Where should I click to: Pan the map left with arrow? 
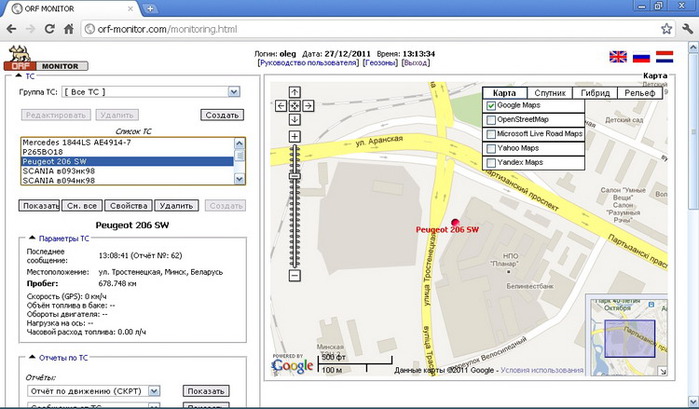pyautogui.click(x=281, y=106)
